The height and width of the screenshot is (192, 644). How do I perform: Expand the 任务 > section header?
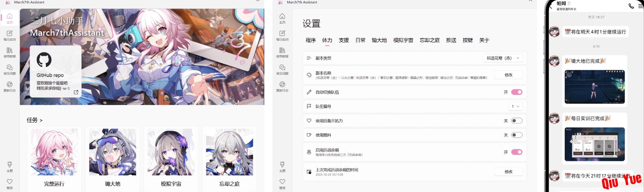click(x=35, y=120)
